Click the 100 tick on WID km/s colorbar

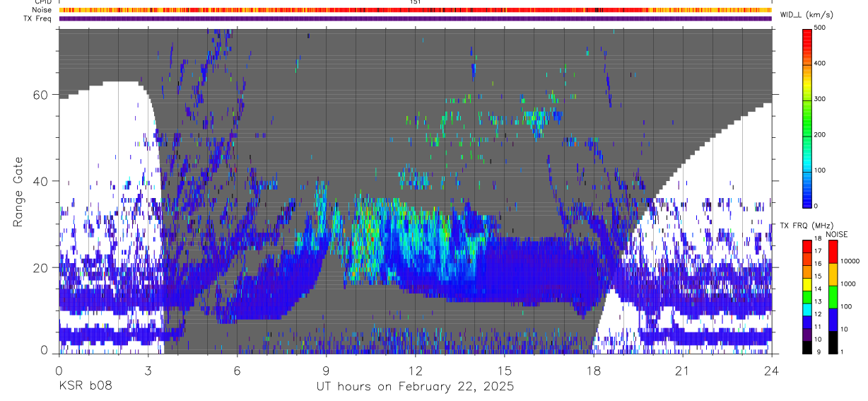coord(821,170)
